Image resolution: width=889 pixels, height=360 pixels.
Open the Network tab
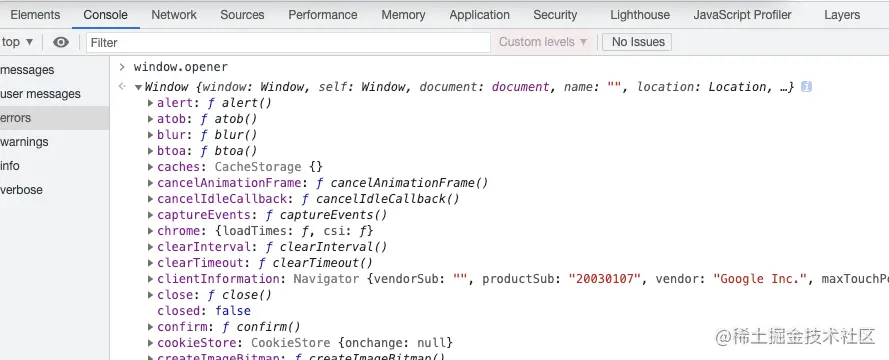(x=174, y=15)
